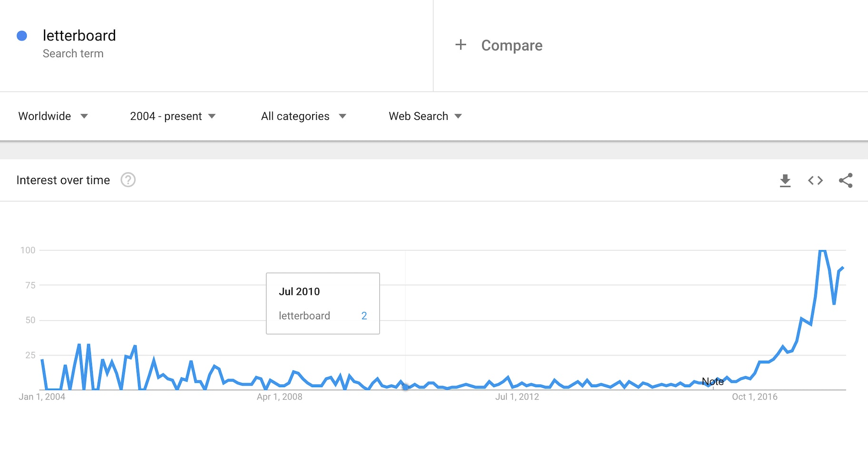
Task: Change search type via Web Search dropdown
Action: pos(424,116)
